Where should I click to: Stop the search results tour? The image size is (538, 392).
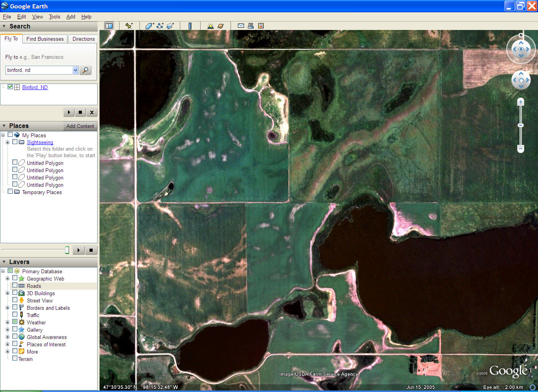point(80,112)
